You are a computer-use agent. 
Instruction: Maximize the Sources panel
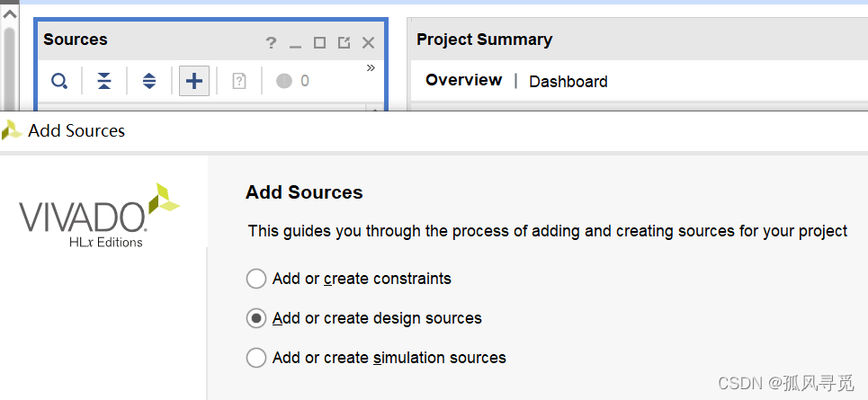[319, 43]
